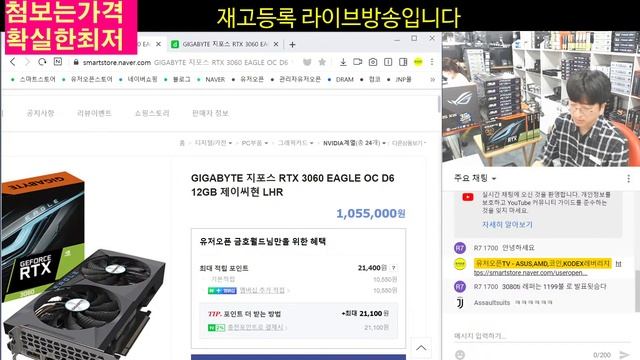
Task: Click the video camera icon in the toolbar
Action: (x=358, y=62)
